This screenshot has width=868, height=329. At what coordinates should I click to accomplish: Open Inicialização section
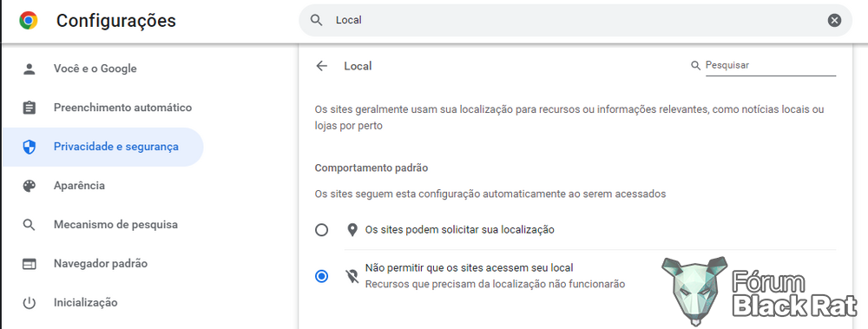click(x=103, y=303)
